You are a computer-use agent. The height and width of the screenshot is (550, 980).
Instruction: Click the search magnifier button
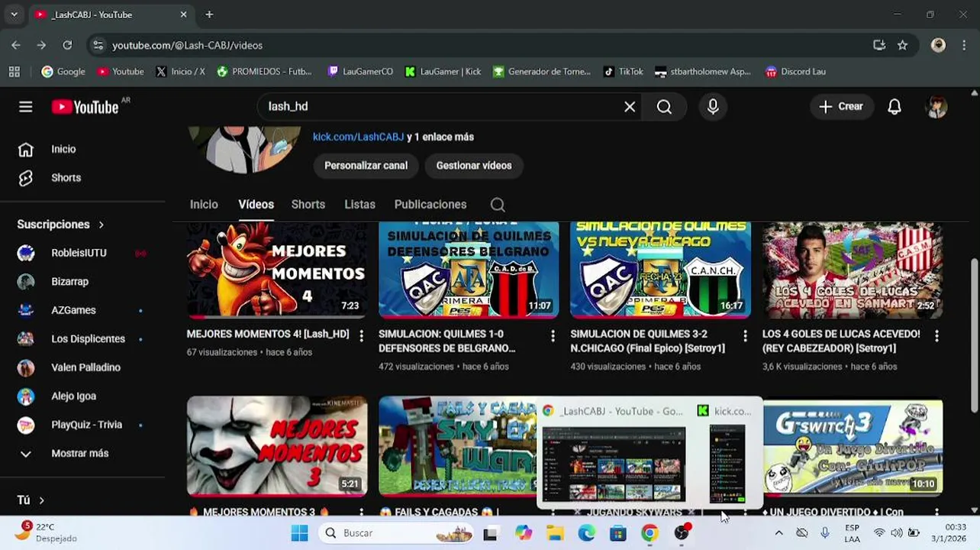[665, 107]
